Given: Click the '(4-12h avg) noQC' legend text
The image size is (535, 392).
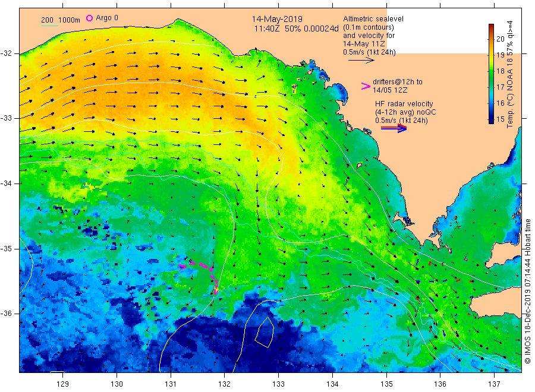Looking at the screenshot, I should tap(405, 112).
